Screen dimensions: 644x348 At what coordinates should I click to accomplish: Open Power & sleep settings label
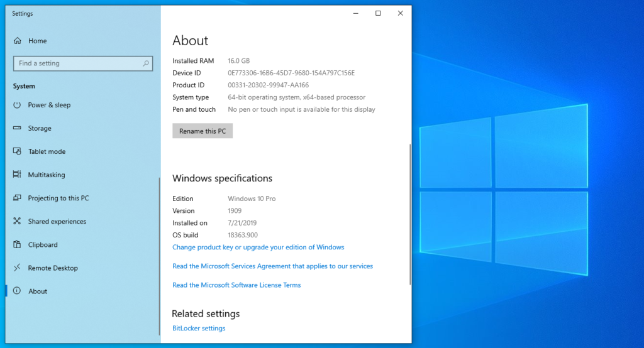[49, 105]
